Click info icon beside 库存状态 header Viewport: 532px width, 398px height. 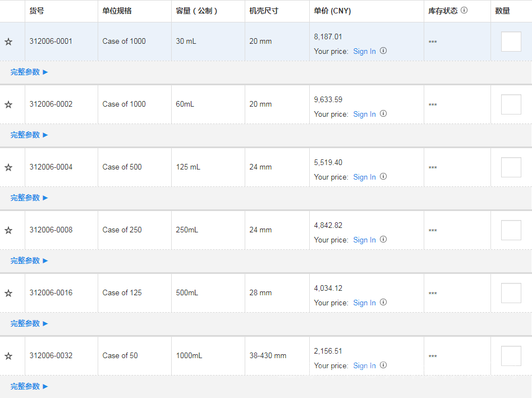coord(464,11)
